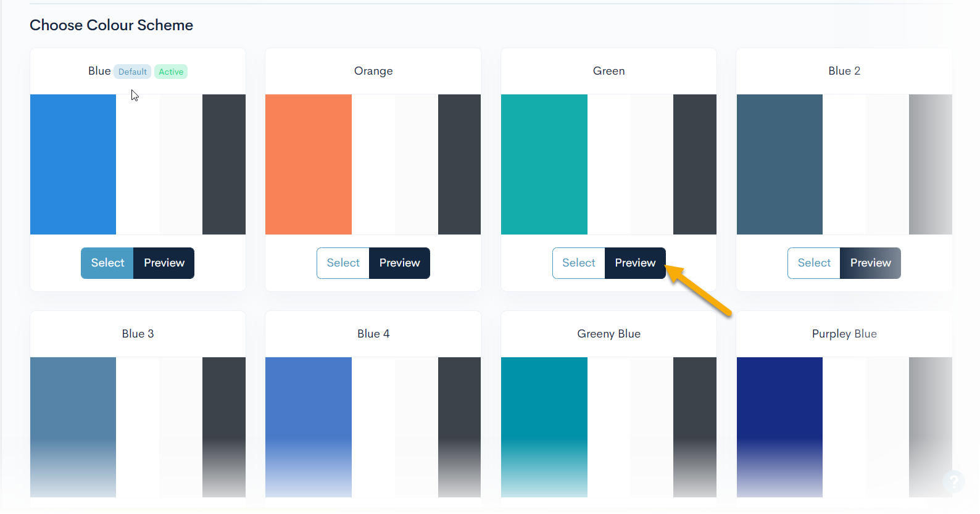Click the Blue 3 colour swatch

coord(73,427)
